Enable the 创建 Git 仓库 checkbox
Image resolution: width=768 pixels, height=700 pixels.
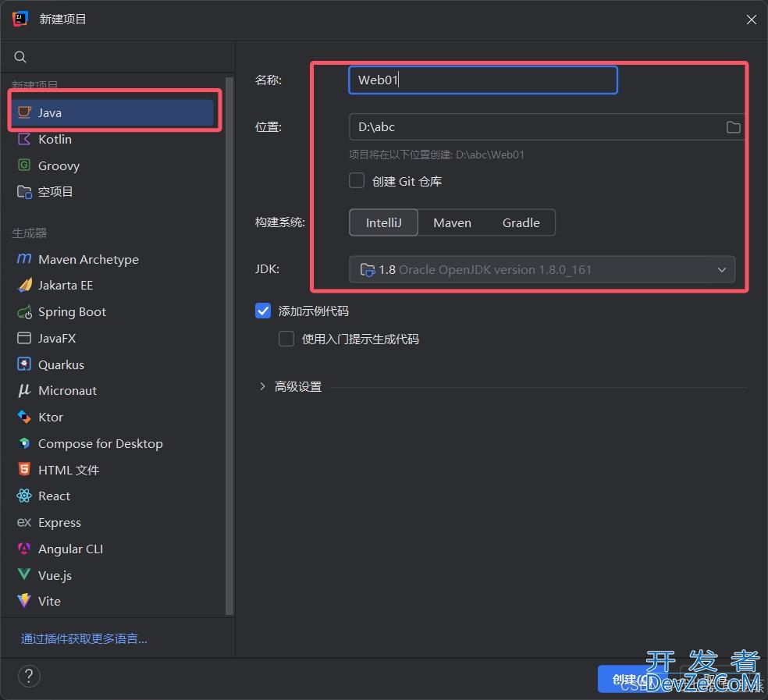click(357, 181)
